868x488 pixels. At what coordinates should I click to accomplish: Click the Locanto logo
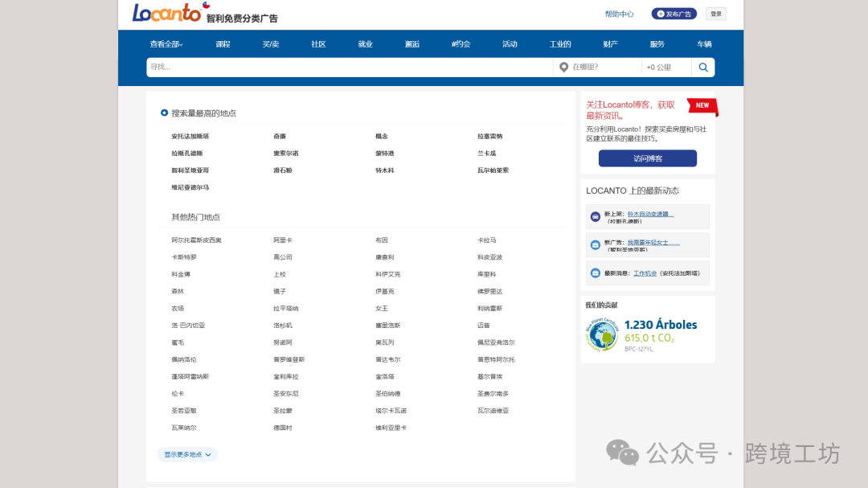166,13
